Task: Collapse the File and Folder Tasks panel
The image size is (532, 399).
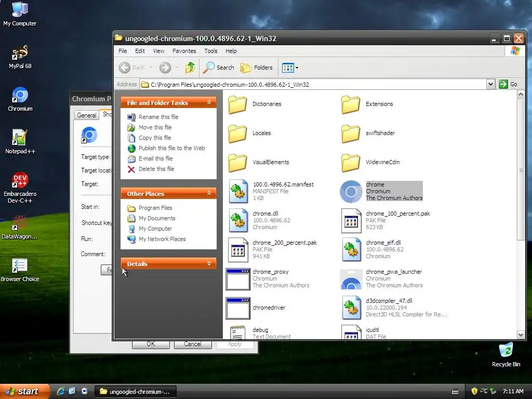Action: [x=209, y=102]
